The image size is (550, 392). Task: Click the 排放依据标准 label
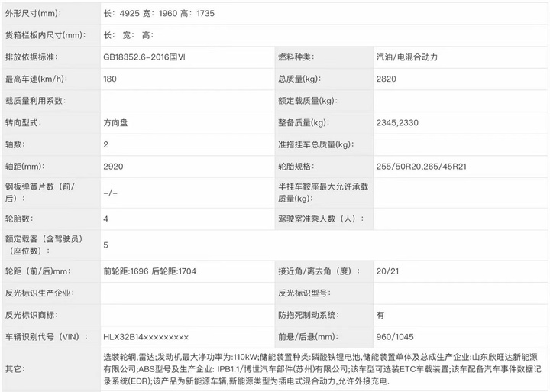(31, 57)
